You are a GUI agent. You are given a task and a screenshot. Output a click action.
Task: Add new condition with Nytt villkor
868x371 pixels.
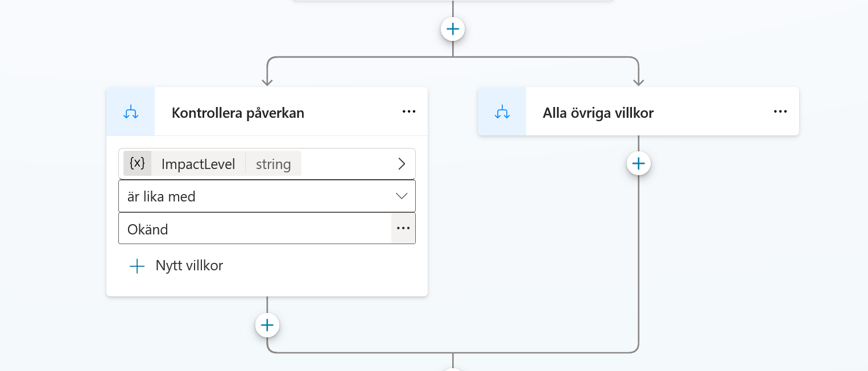(x=176, y=266)
